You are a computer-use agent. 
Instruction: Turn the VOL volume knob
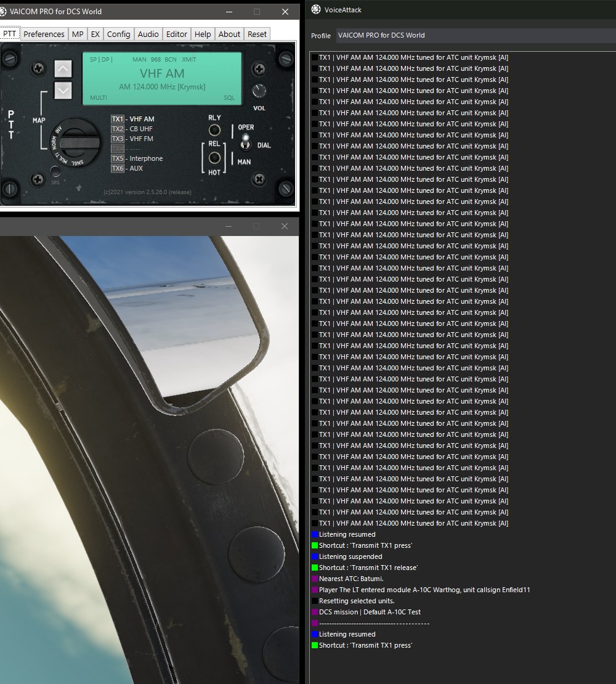point(259,91)
